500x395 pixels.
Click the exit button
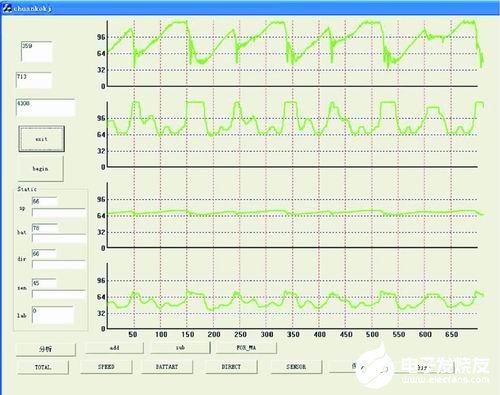(42, 139)
